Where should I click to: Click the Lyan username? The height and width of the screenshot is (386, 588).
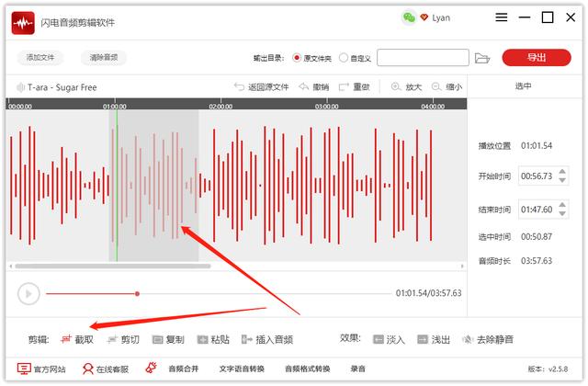(441, 17)
